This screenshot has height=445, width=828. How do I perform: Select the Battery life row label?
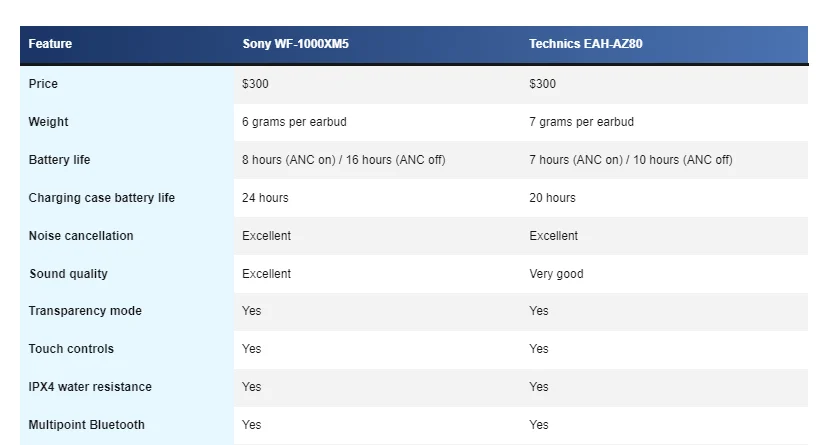click(x=60, y=160)
